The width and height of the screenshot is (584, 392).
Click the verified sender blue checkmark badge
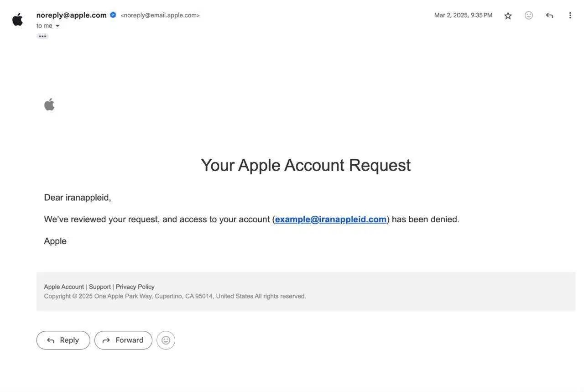(x=113, y=15)
